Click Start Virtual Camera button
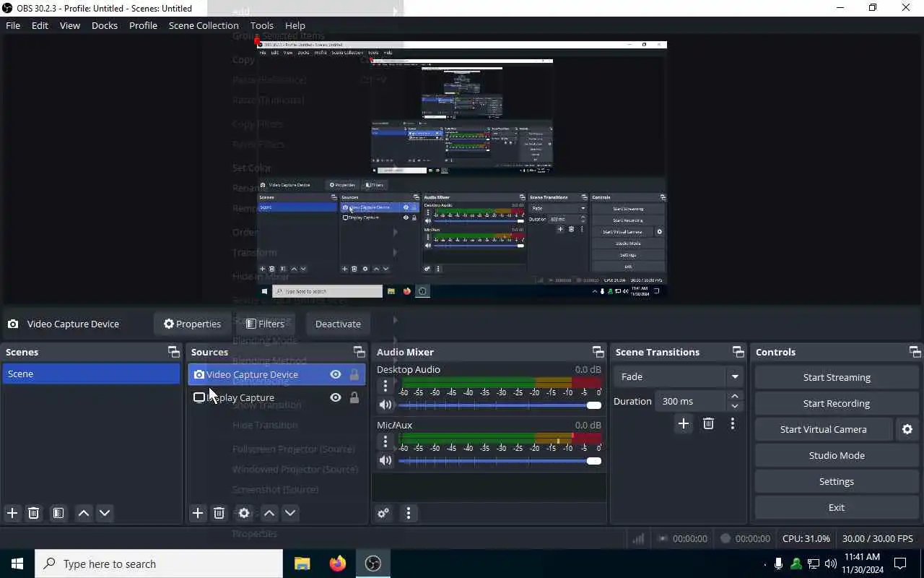Screen dimensions: 924x578 [824, 429]
